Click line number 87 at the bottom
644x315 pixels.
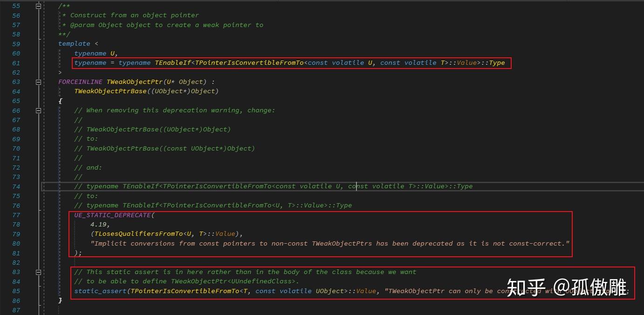click(x=16, y=310)
